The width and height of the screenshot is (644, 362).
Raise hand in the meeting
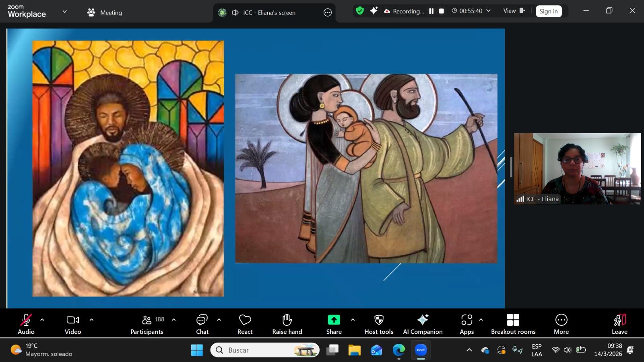tap(287, 324)
